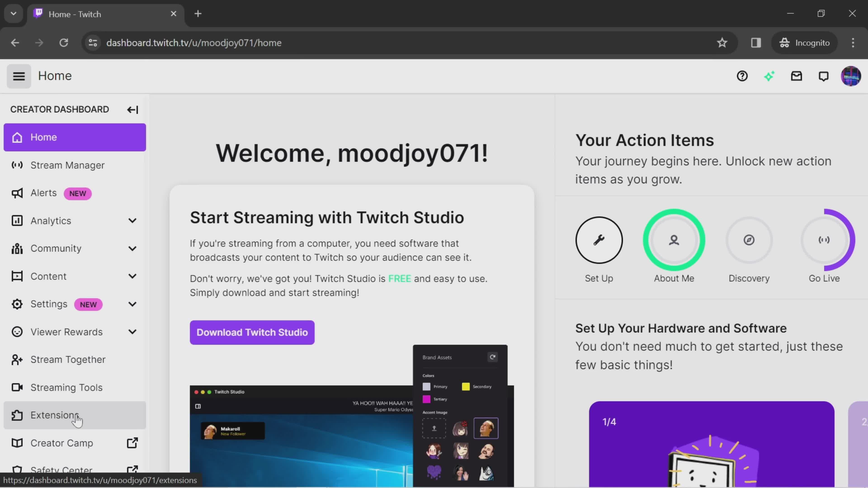Open Alerts page
This screenshot has height=488, width=868.
pos(74,193)
